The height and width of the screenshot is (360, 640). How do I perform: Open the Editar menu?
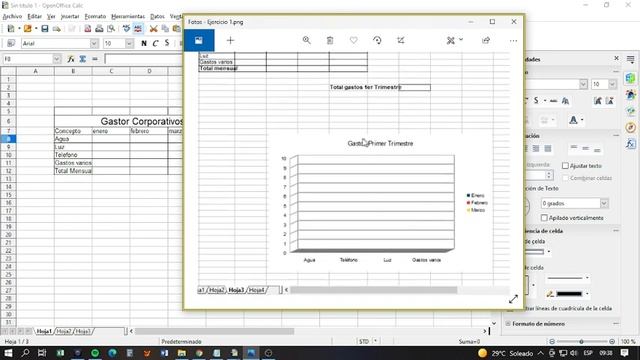tap(34, 16)
